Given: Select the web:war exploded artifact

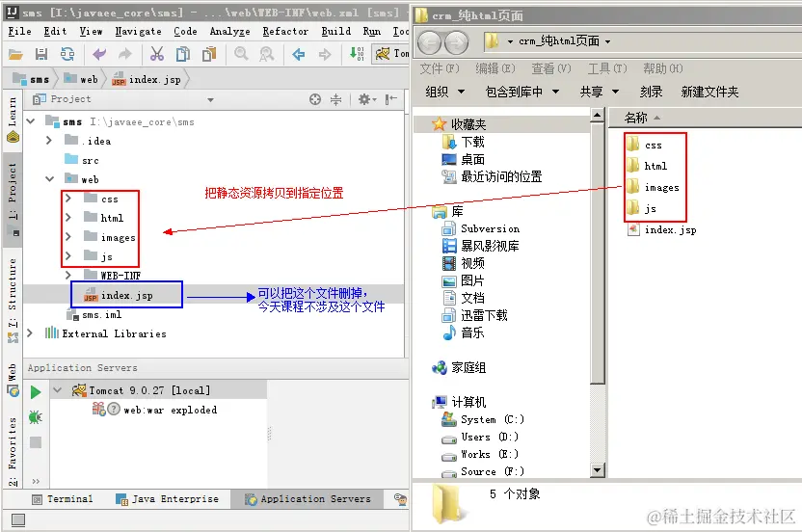Looking at the screenshot, I should pos(170,410).
